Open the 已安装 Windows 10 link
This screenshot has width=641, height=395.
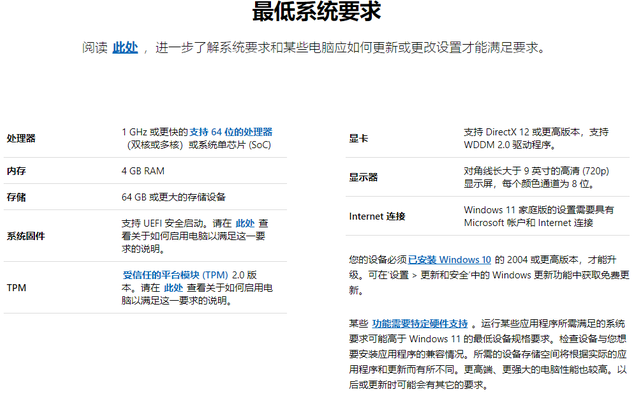450,260
